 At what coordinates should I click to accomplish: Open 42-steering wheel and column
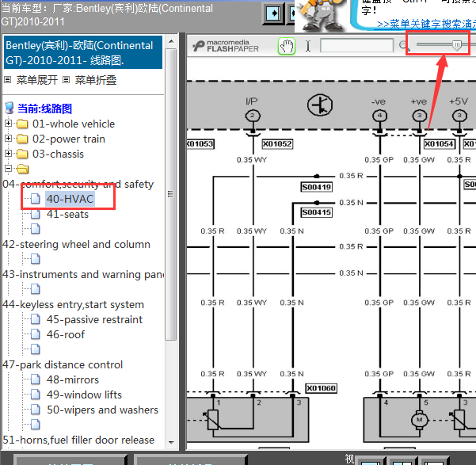click(76, 244)
